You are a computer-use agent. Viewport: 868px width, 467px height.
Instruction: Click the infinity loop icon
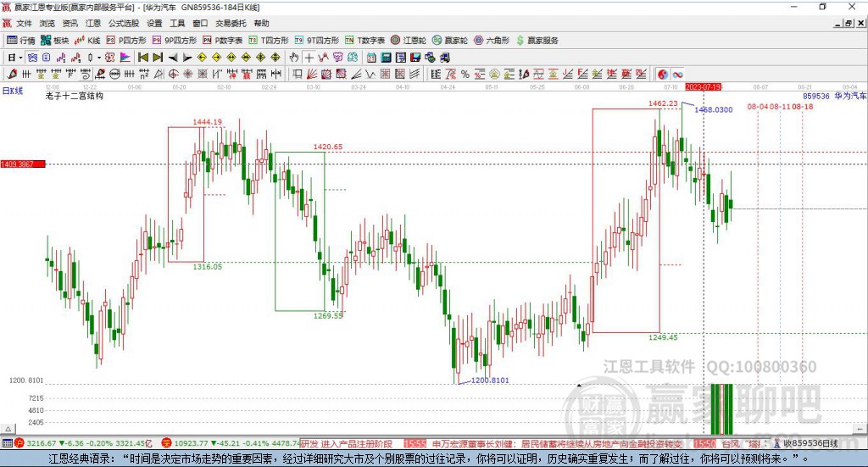tap(677, 74)
